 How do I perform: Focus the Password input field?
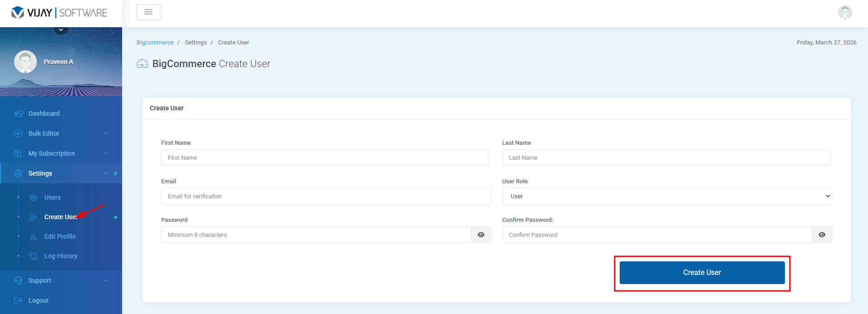(316, 235)
